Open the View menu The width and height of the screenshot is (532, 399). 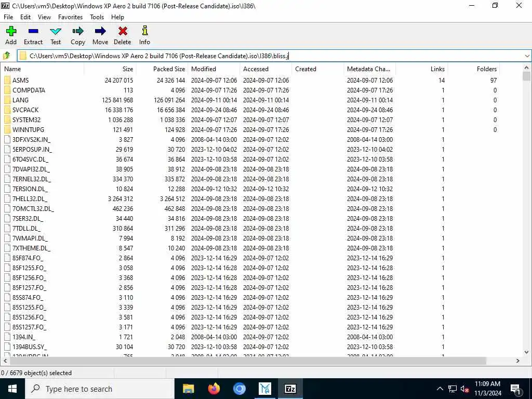click(45, 17)
